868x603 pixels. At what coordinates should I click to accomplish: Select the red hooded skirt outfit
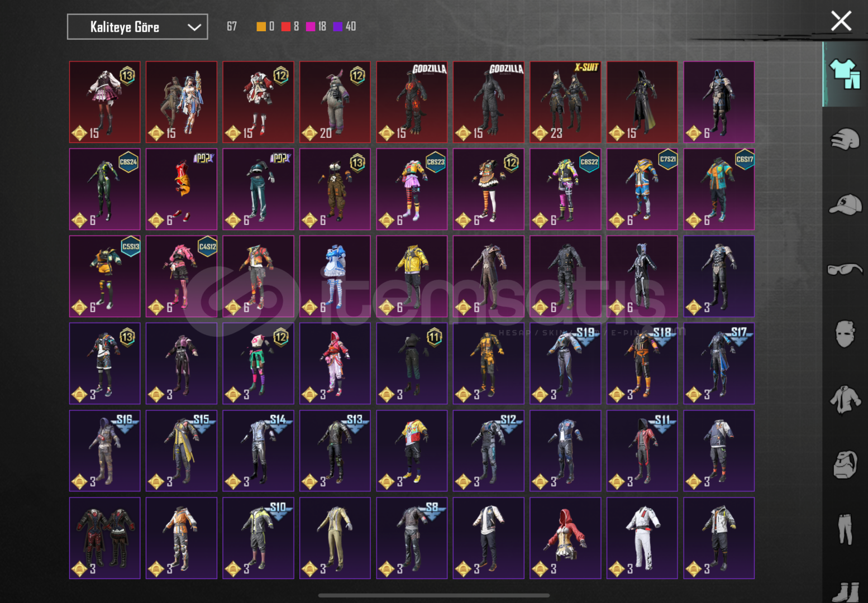click(565, 538)
